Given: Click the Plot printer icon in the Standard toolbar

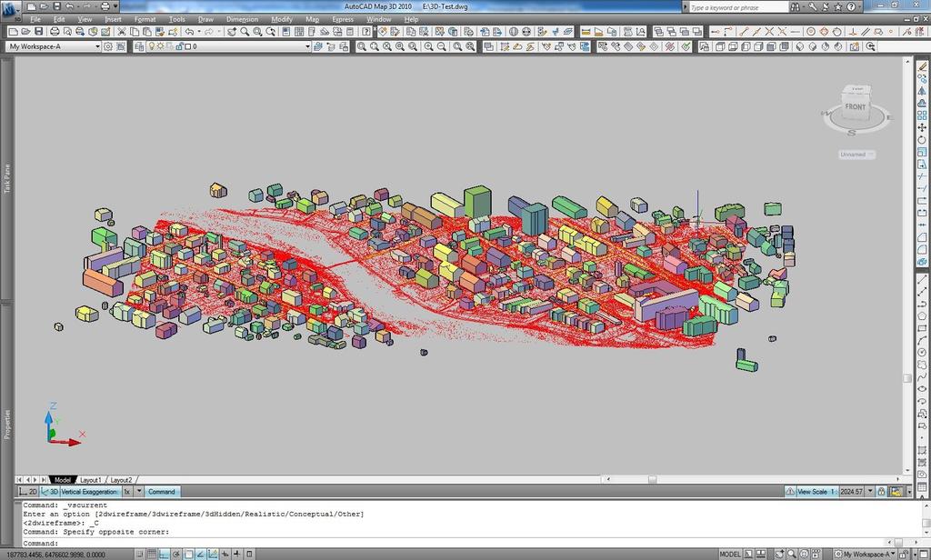Looking at the screenshot, I should click(55, 32).
